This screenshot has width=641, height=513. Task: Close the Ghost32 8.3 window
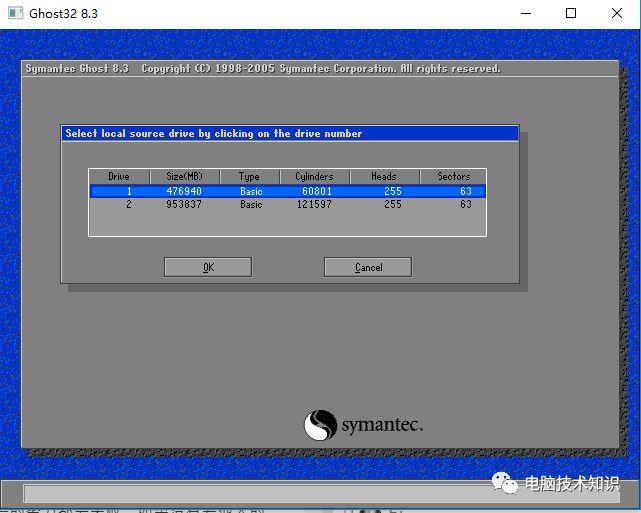(617, 13)
